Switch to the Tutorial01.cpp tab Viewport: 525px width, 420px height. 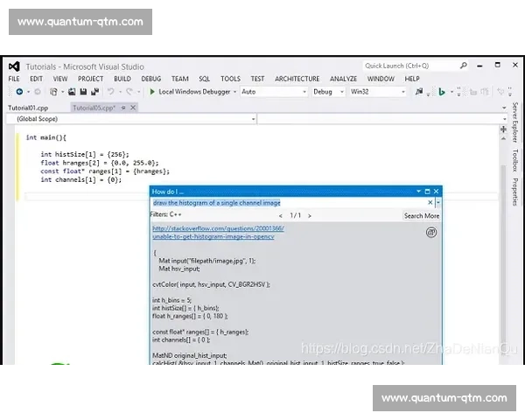click(x=28, y=108)
